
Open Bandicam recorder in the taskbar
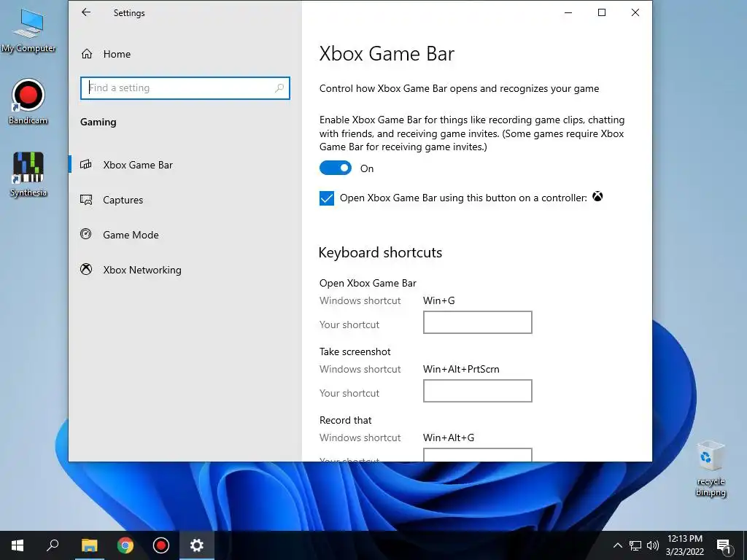click(x=161, y=545)
